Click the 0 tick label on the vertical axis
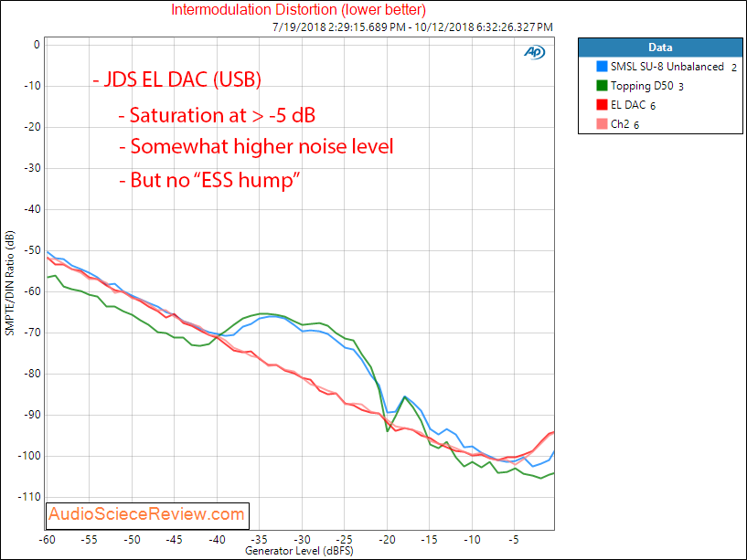The image size is (747, 560). tap(37, 45)
